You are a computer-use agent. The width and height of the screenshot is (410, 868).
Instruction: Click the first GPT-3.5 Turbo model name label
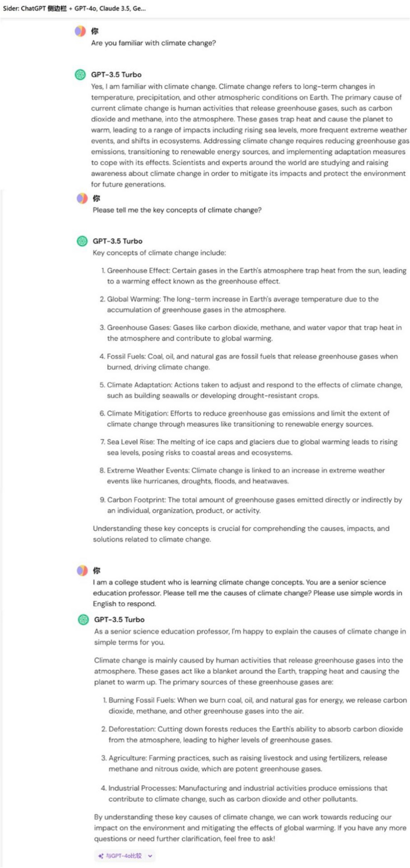117,75
